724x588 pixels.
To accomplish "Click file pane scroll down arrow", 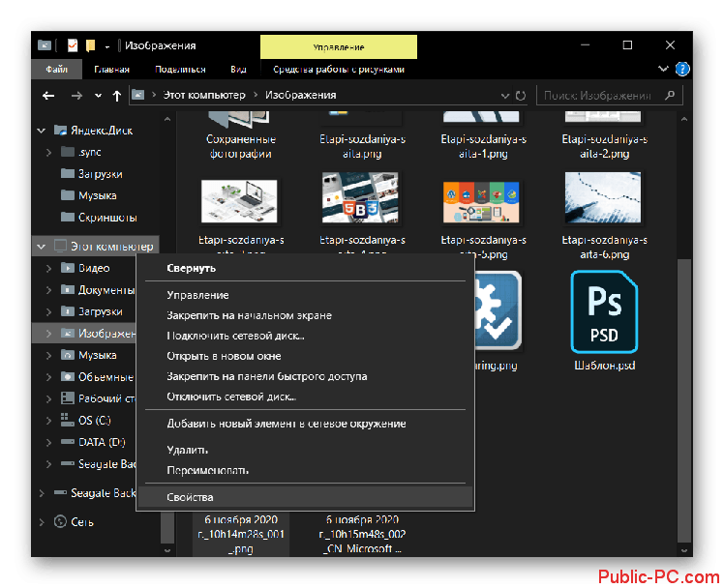I will click(683, 550).
